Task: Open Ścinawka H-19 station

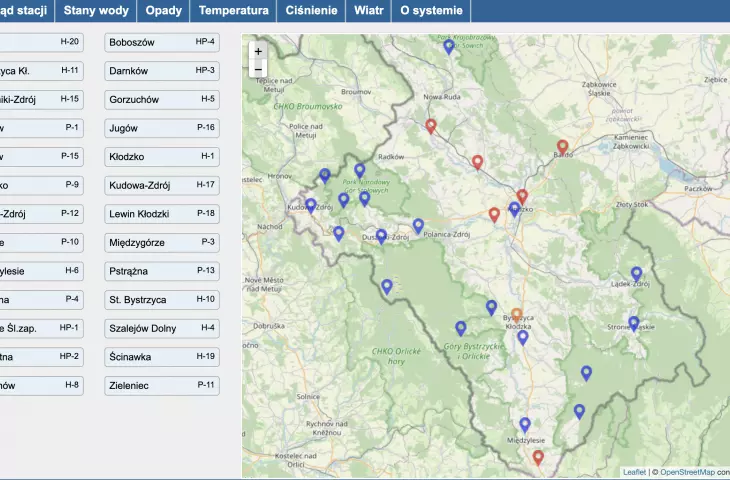Action: point(162,357)
